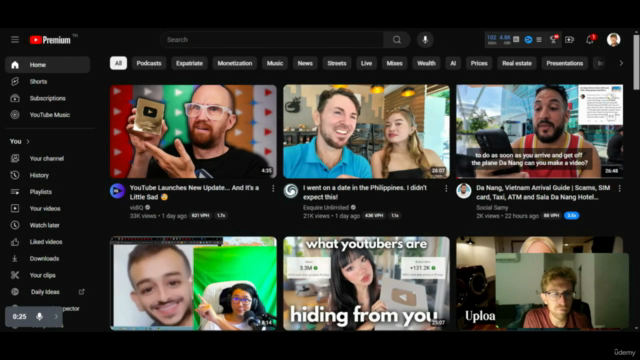
Task: Open options menu for Philippines date video
Action: coord(446,188)
